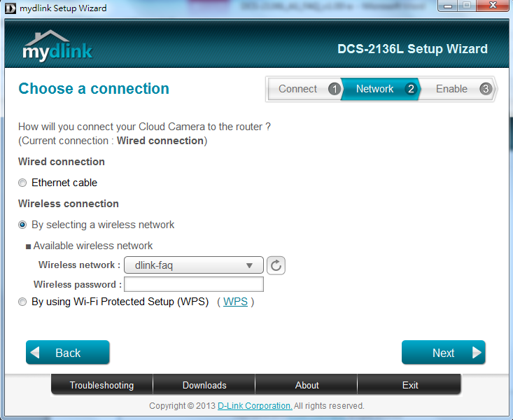Open the Wireless network dropdown
Viewport: 513px width, 420px height.
193,265
